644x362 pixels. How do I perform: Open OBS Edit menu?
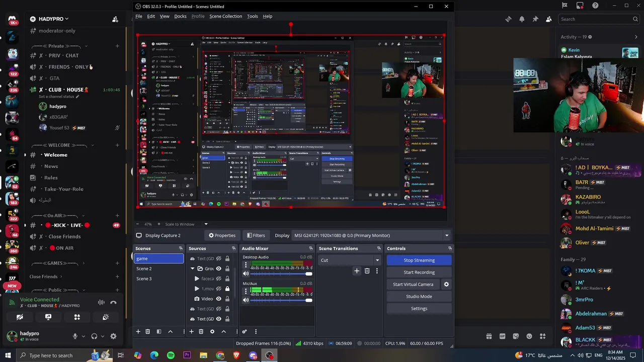point(151,16)
